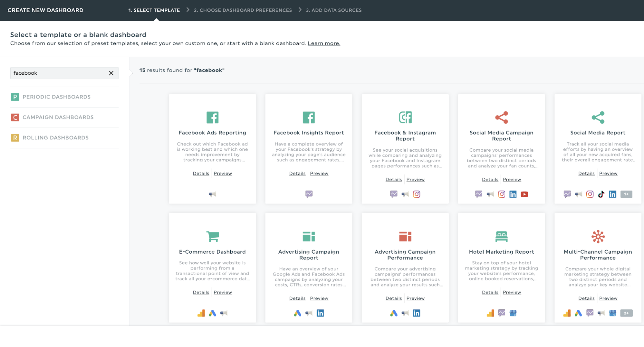Open the Campaign Dashboards category
Image resolution: width=644 pixels, height=347 pixels.
(64, 117)
